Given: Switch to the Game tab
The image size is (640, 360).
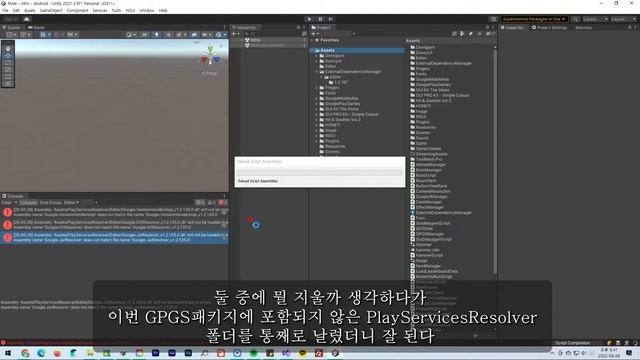Looking at the screenshot, I should (37, 27).
